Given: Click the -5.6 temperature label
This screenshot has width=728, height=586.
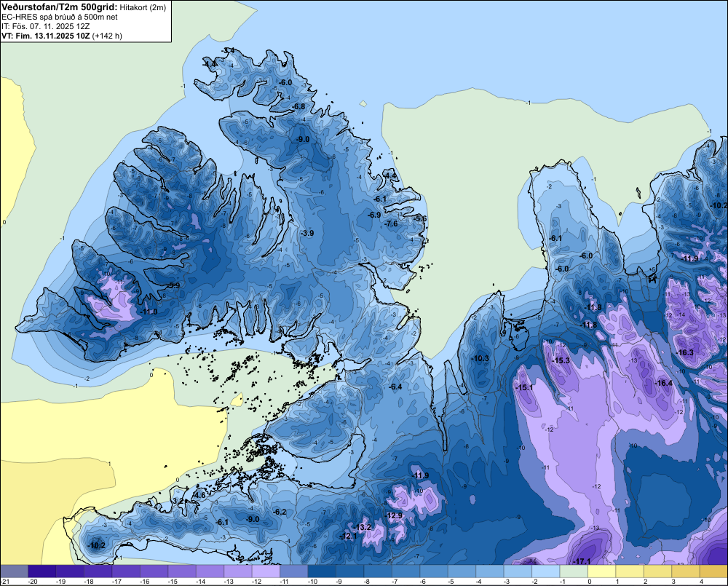Looking at the screenshot, I should (420, 218).
